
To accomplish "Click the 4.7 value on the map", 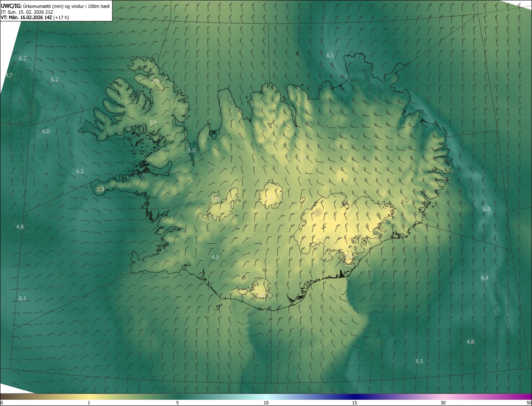I will pyautogui.click(x=9, y=75).
